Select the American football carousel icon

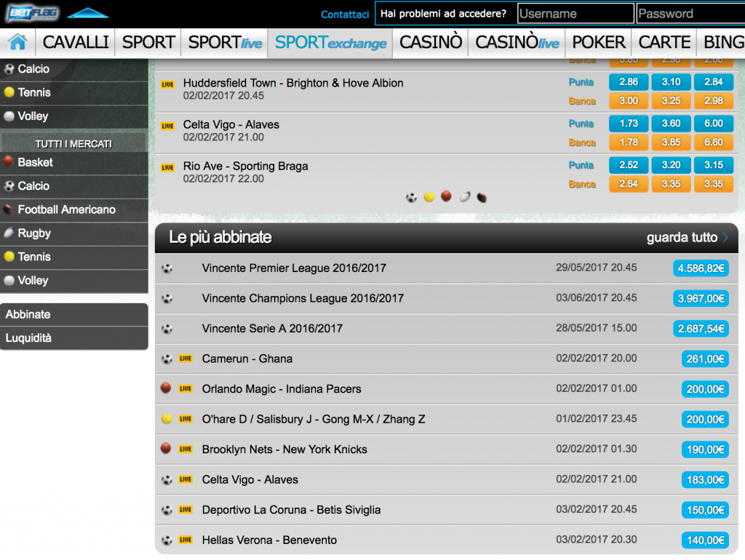point(482,197)
